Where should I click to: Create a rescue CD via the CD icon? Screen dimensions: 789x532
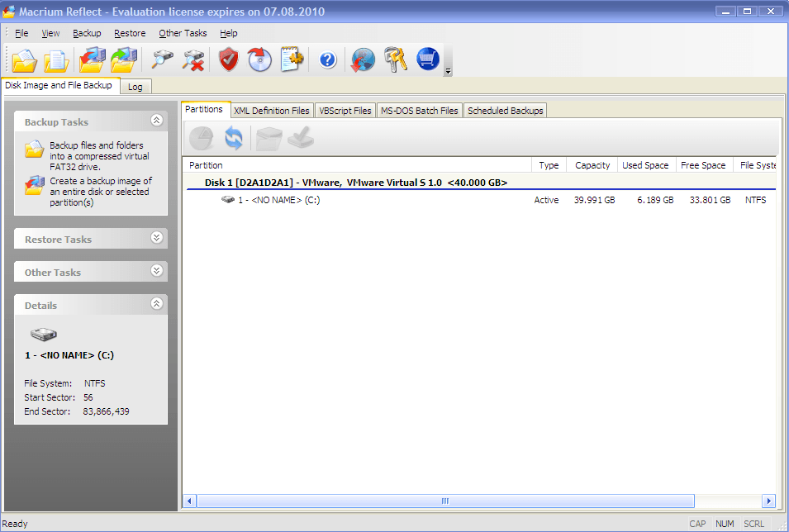pyautogui.click(x=259, y=59)
